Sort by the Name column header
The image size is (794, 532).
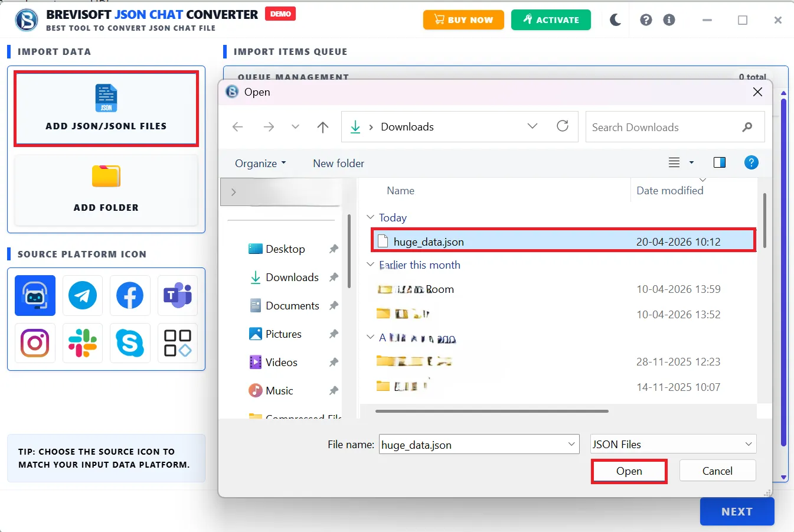click(x=400, y=191)
